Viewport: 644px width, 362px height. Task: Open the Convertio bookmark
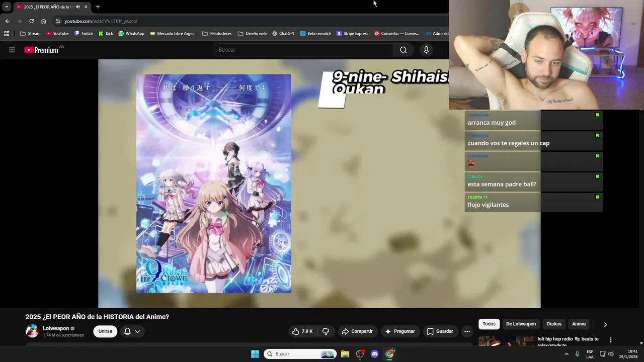tap(396, 34)
